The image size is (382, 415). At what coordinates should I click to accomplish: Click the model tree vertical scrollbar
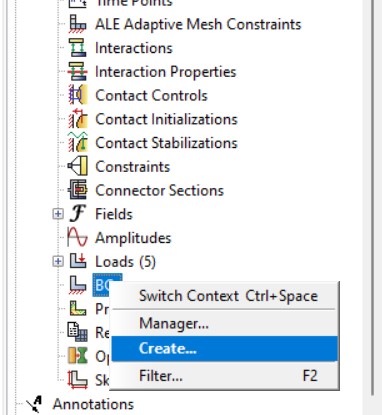click(x=373, y=200)
